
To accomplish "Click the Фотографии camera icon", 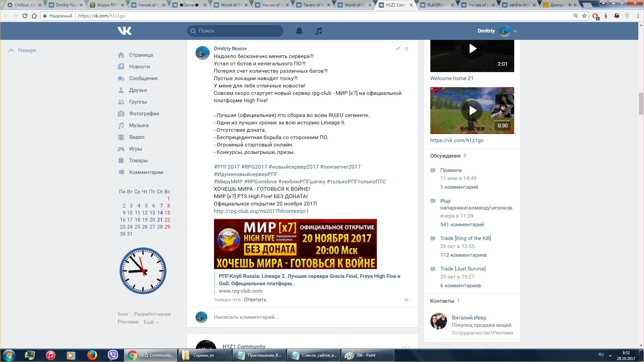I will point(121,114).
